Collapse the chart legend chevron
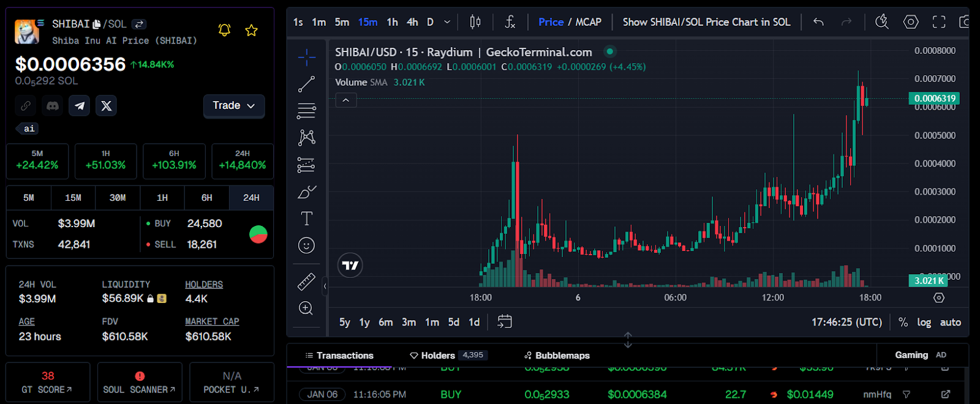Viewport: 980px width, 404px height. click(346, 100)
